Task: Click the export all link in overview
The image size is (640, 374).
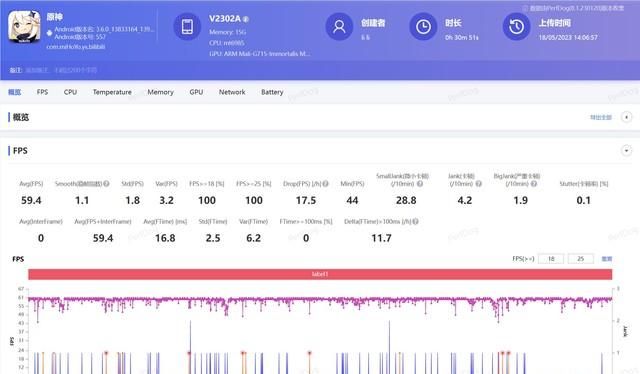Action: (x=601, y=118)
